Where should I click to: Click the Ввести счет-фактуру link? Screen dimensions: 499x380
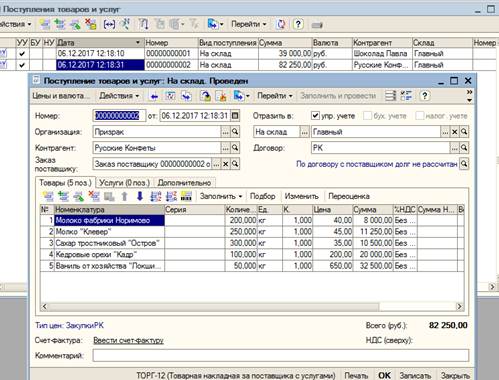(x=128, y=340)
